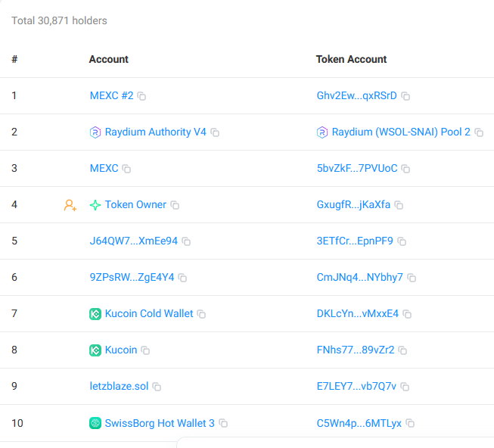Open the Kucoin Cold Wallet account
The image size is (494, 448).
149,313
